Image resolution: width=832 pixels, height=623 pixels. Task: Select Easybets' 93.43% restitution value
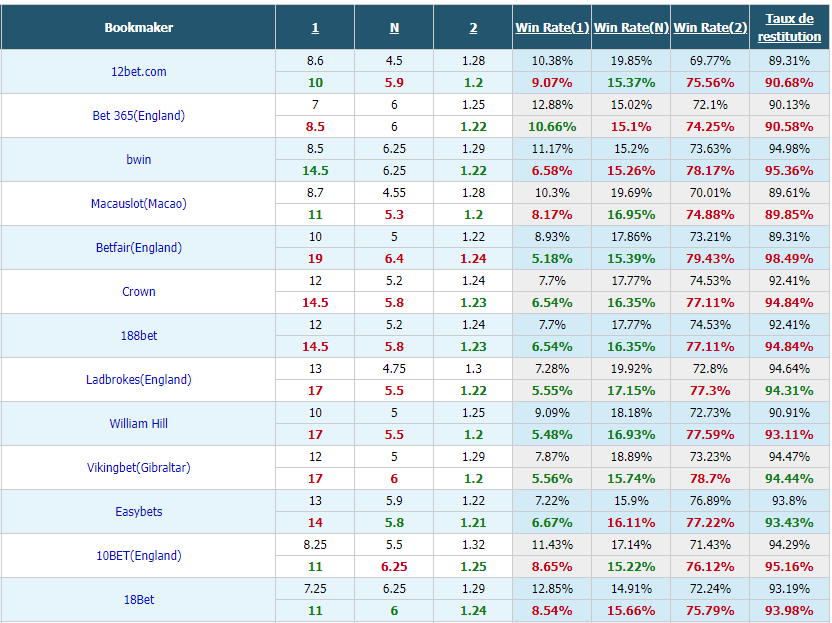pos(789,523)
